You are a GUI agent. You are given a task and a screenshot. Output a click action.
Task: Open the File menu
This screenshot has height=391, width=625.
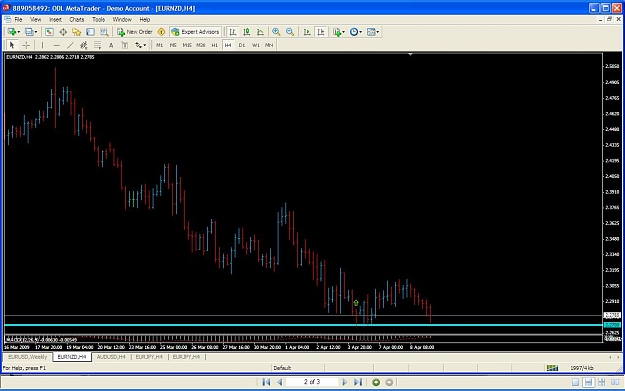(x=18, y=19)
